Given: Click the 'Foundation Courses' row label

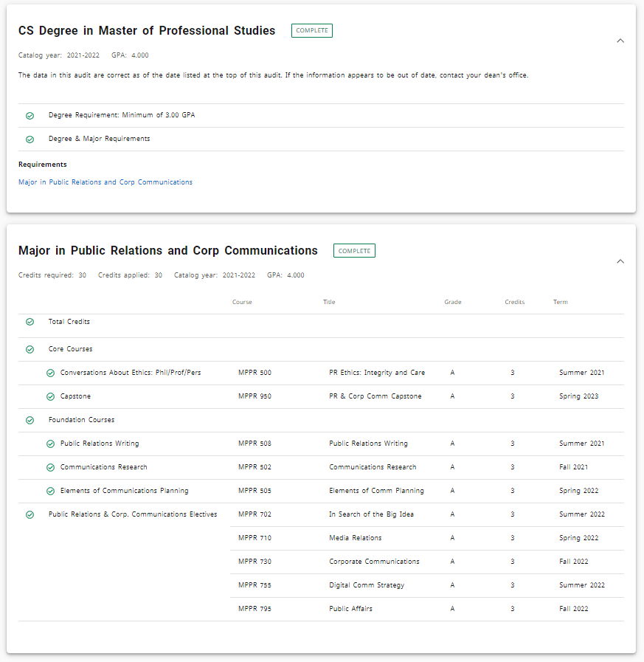Looking at the screenshot, I should tap(81, 420).
